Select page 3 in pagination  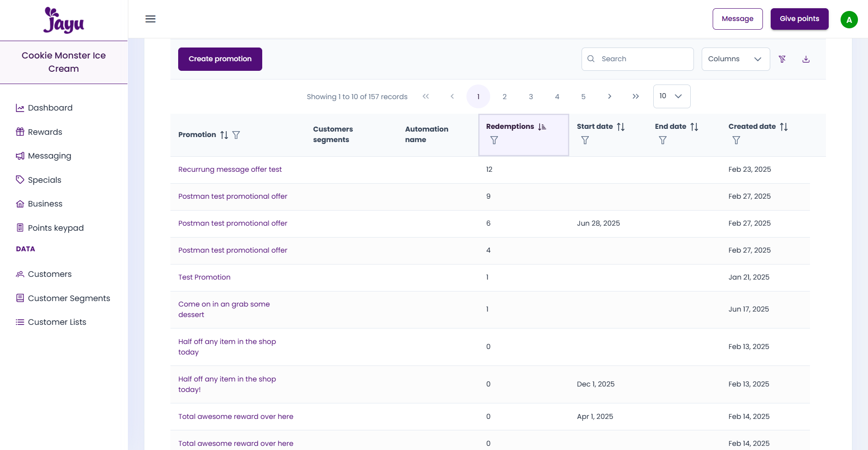(x=531, y=96)
